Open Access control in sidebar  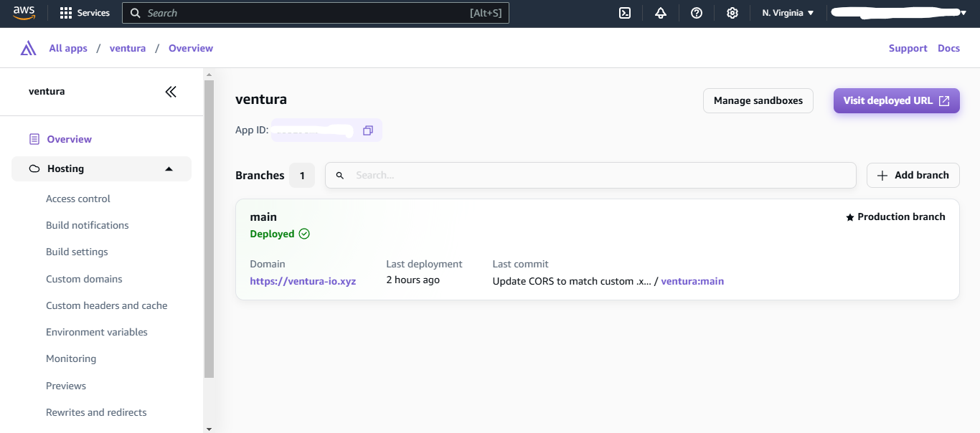pos(78,199)
